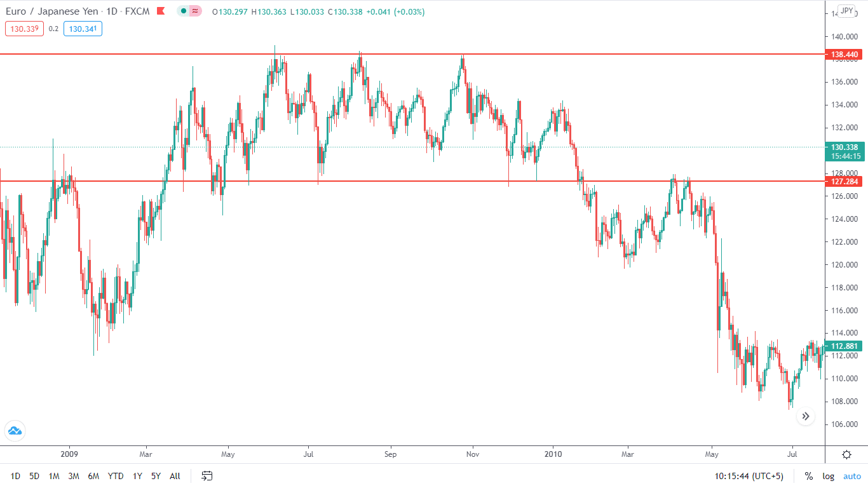Click the buy price 130.341 button
This screenshot has width=868, height=488.
[83, 29]
